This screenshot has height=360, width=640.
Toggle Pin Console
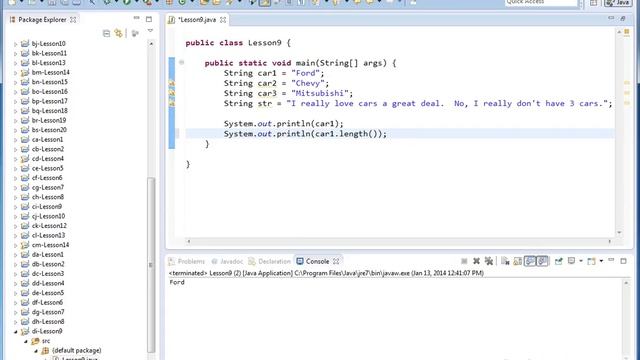pyautogui.click(x=558, y=261)
